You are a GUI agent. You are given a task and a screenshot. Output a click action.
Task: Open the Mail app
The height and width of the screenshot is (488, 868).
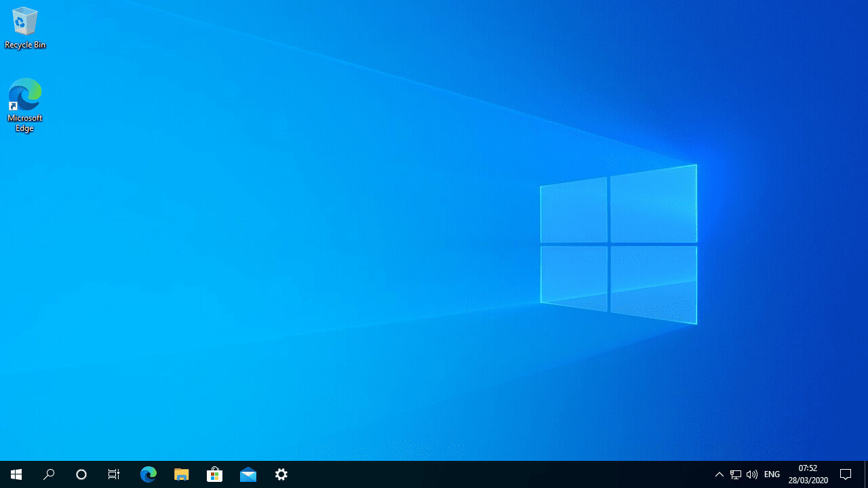(248, 474)
